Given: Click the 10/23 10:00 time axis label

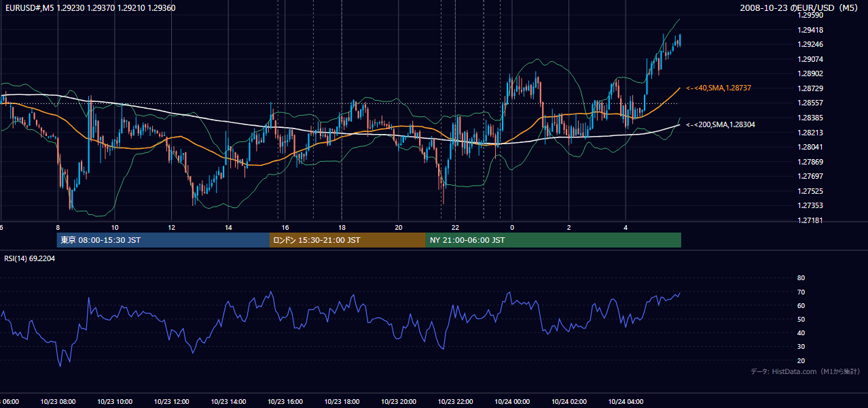Looking at the screenshot, I should coord(115,402).
